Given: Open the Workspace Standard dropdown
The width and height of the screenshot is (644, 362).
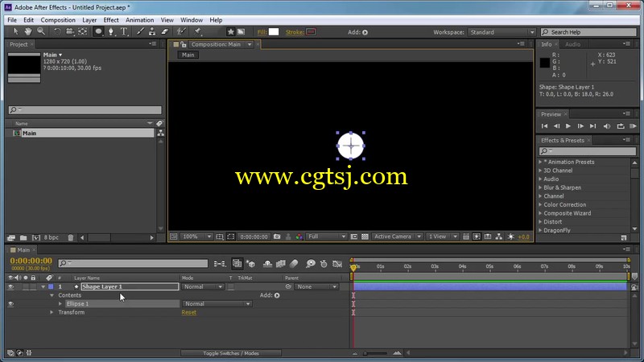Looking at the screenshot, I should (x=502, y=32).
